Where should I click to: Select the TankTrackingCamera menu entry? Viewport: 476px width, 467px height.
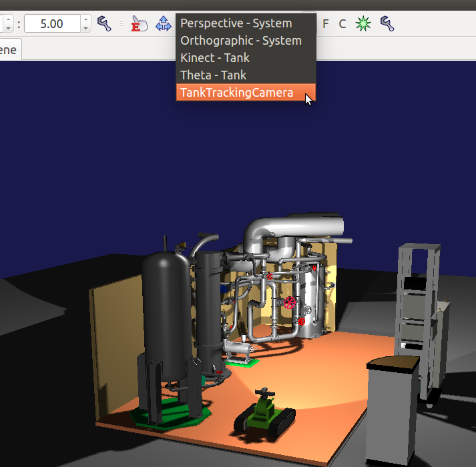246,92
